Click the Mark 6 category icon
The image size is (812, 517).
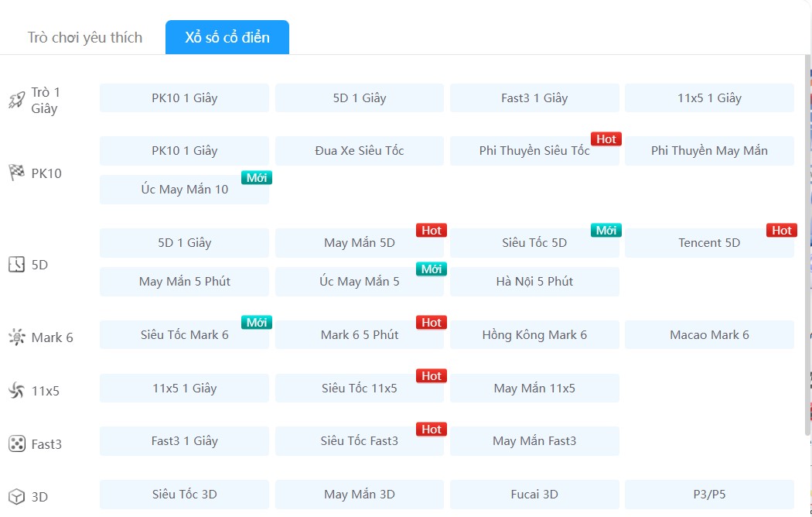tap(16, 337)
